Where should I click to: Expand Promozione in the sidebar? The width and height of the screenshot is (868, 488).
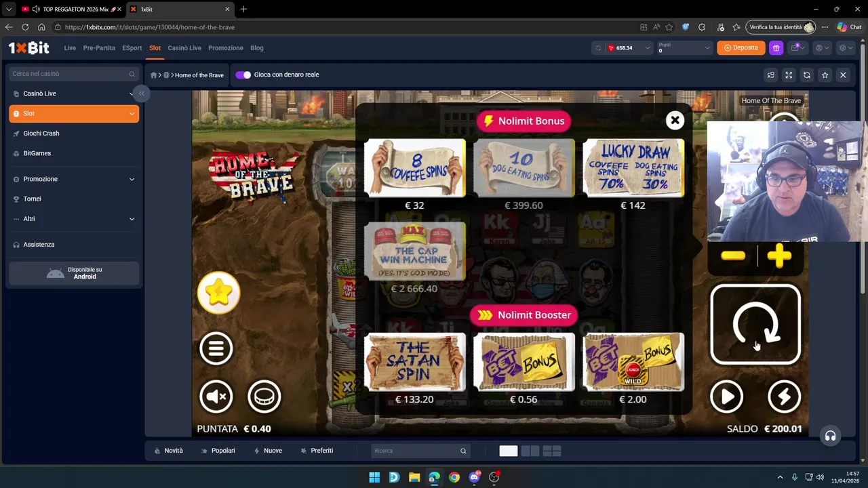pyautogui.click(x=74, y=179)
